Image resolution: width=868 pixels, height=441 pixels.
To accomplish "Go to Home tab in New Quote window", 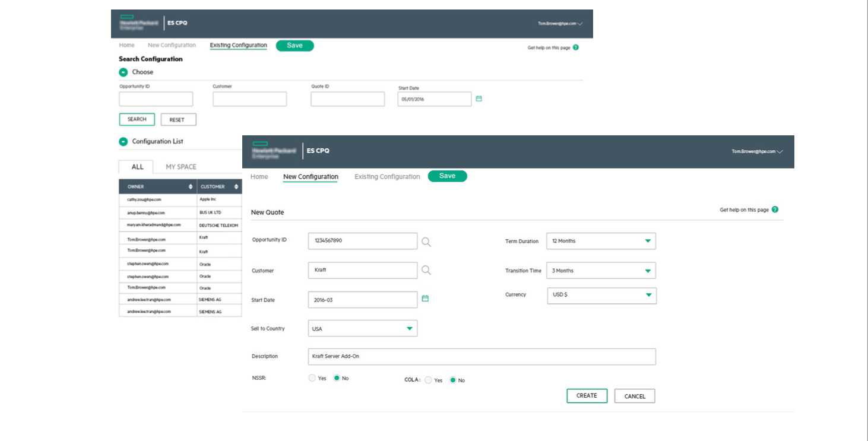I will [259, 177].
